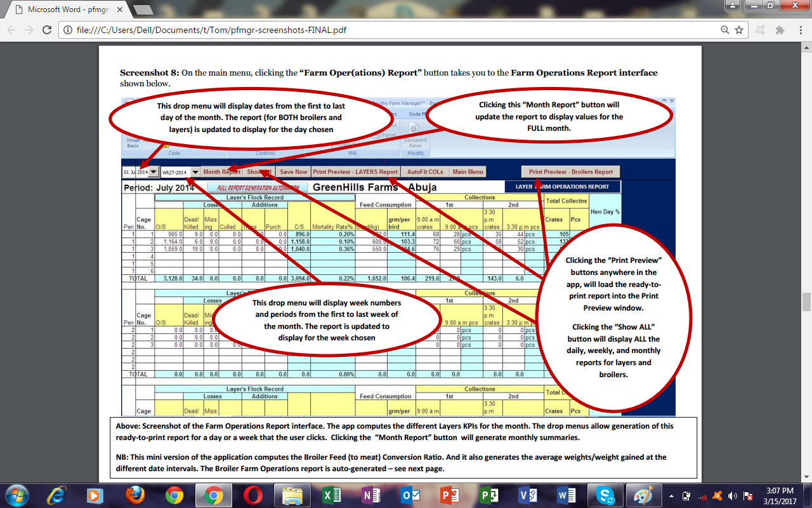Click the orange Avast tray icon

tap(717, 496)
